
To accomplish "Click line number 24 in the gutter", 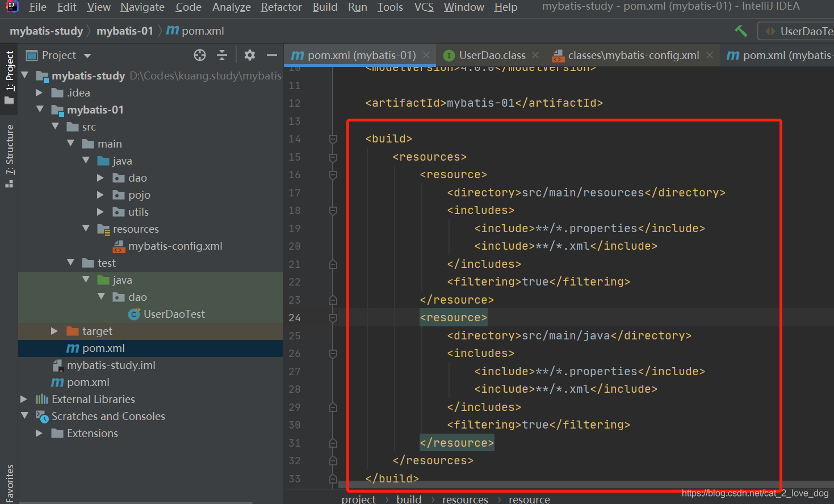I will pos(294,318).
